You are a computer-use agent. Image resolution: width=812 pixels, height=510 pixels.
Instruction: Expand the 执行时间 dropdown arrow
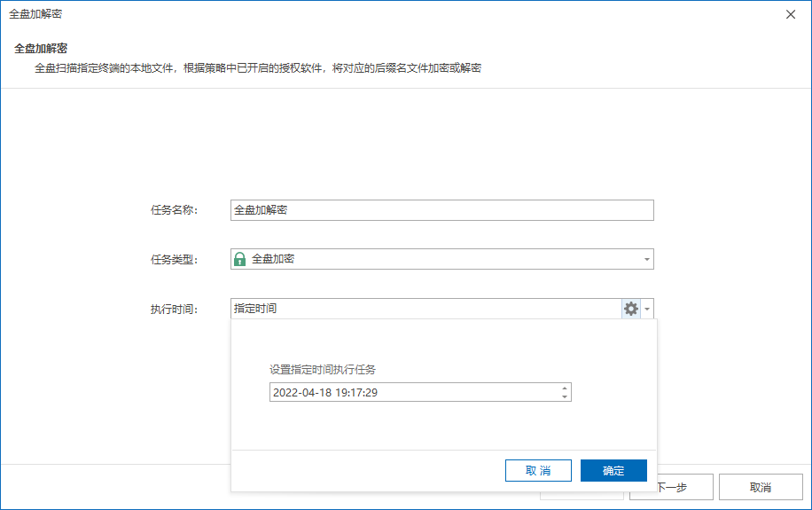(647, 309)
